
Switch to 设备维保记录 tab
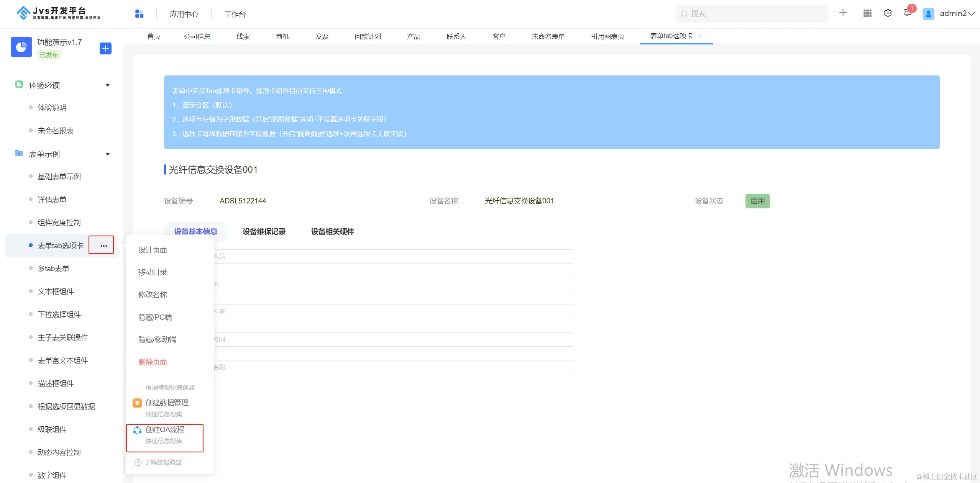[264, 232]
